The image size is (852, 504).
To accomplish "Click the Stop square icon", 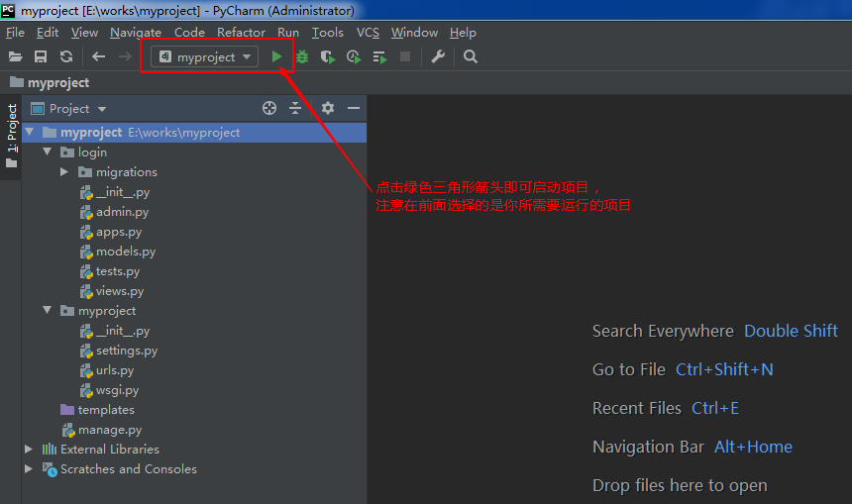I will (x=405, y=56).
